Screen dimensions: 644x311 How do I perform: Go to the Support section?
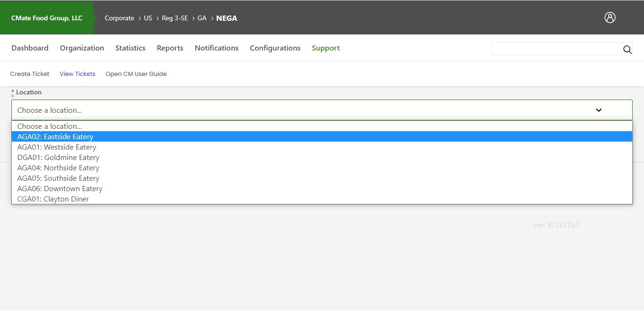pos(325,48)
